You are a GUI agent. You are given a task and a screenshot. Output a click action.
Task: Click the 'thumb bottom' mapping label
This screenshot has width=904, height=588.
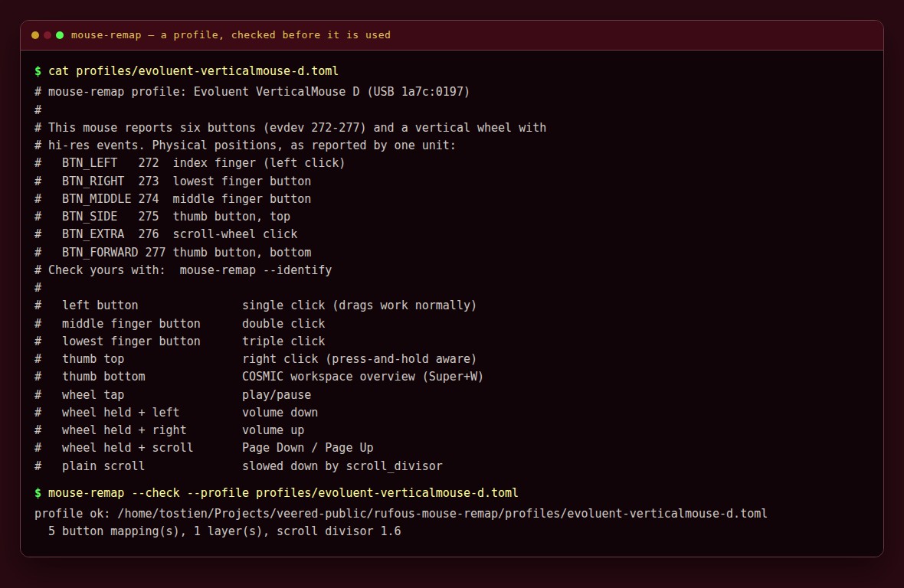click(x=103, y=377)
